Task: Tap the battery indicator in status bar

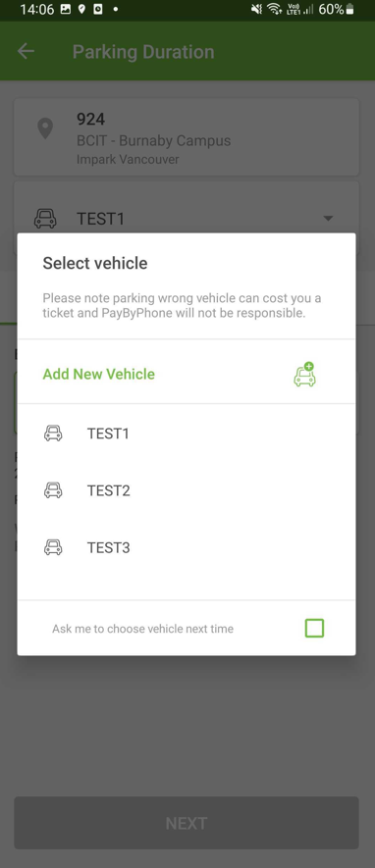Action: tap(349, 10)
